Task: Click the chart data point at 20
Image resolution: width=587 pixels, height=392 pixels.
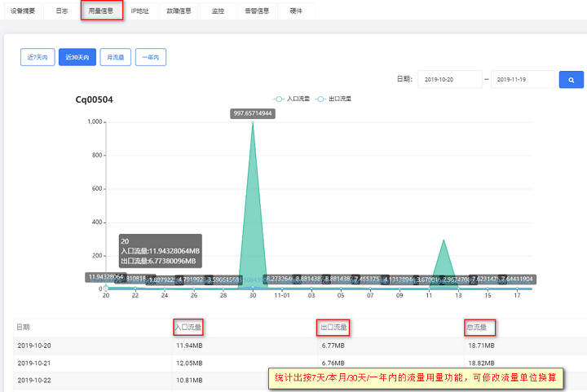Action: pos(106,288)
